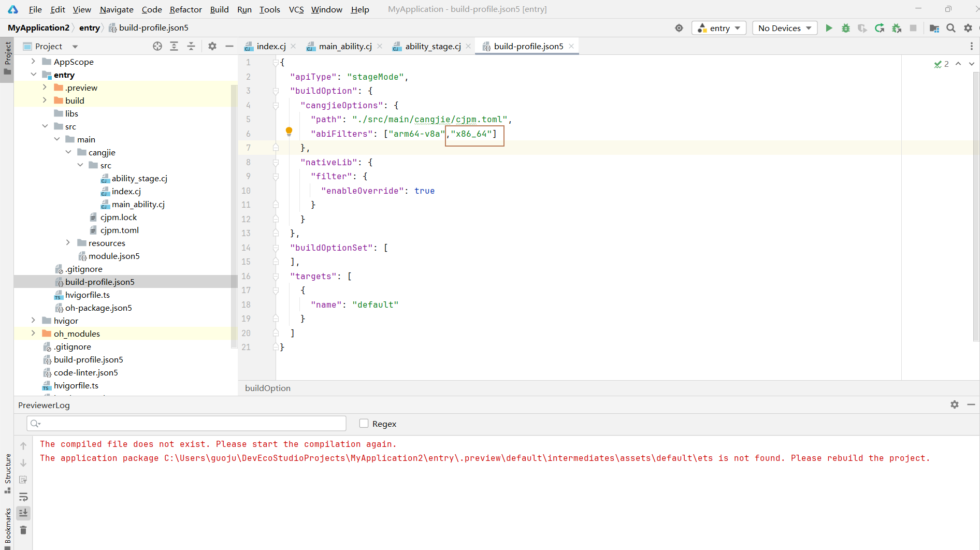Select module.json5 in project tree

tap(114, 256)
